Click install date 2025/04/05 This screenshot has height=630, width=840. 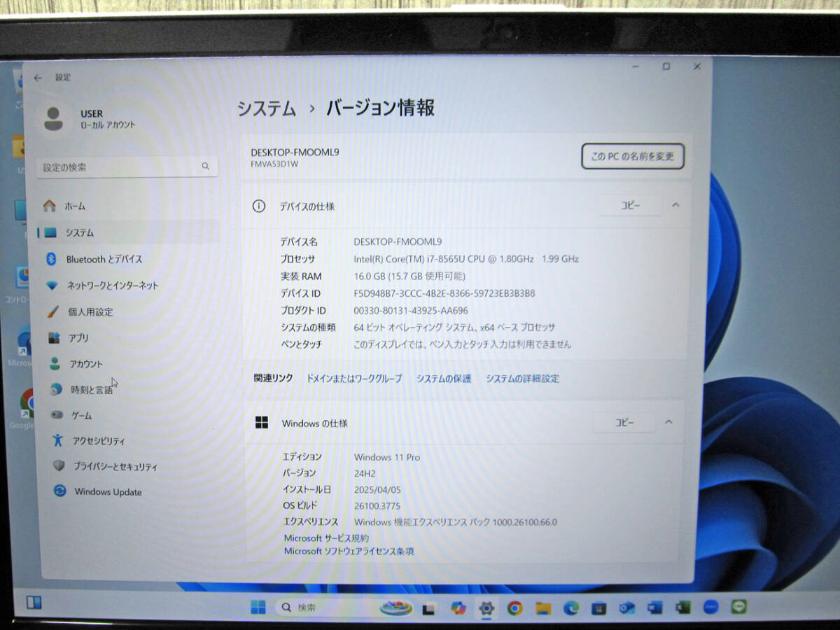point(378,489)
